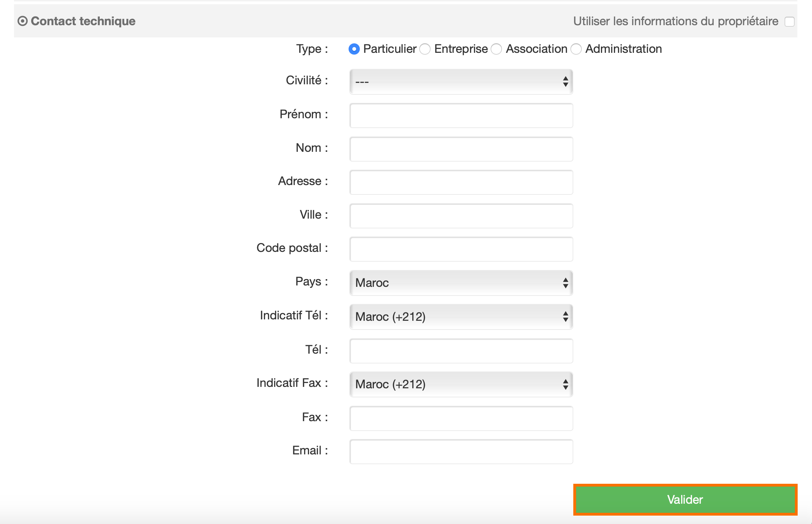Select the Particulier radio button
The height and width of the screenshot is (524, 812).
coord(354,49)
